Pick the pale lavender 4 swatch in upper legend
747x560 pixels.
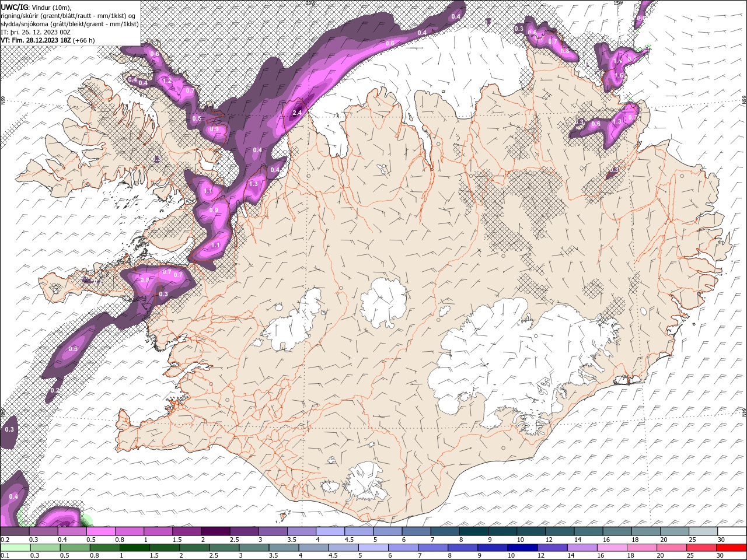[x=330, y=531]
